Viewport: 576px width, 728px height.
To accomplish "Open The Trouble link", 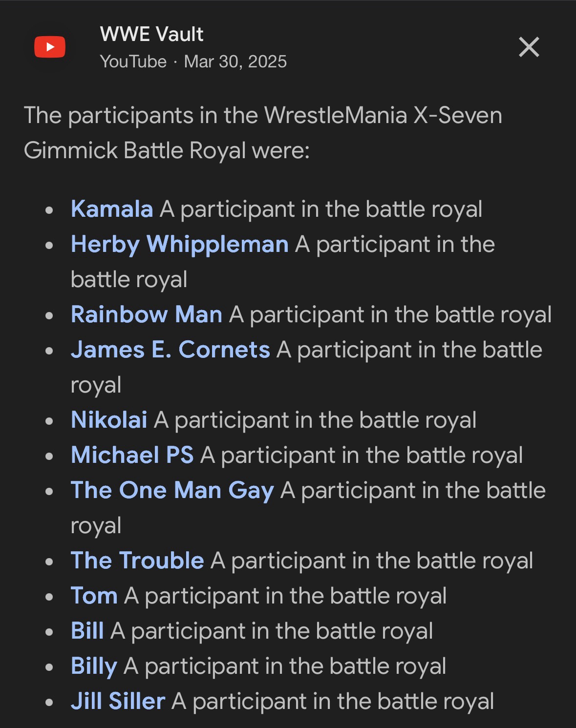I will tap(137, 561).
